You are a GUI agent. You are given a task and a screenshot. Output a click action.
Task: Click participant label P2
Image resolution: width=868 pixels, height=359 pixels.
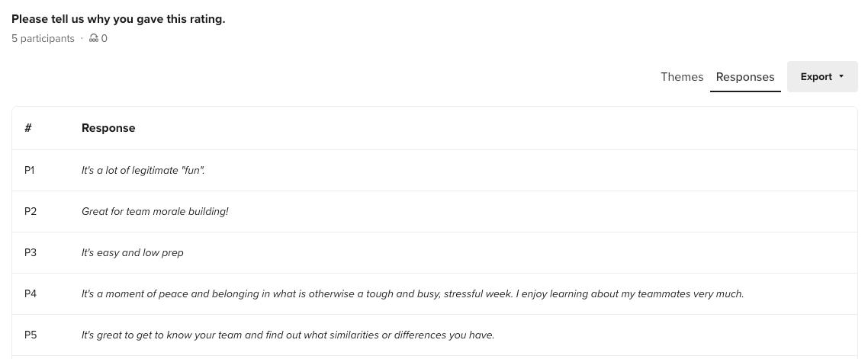click(31, 212)
